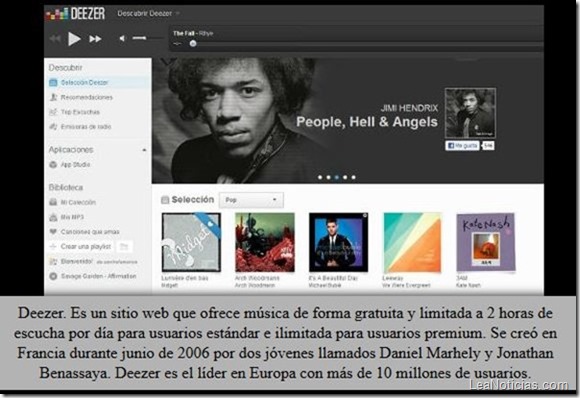Click the folder icon beside Crear una playlist
The width and height of the screenshot is (580, 398).
coord(124,247)
